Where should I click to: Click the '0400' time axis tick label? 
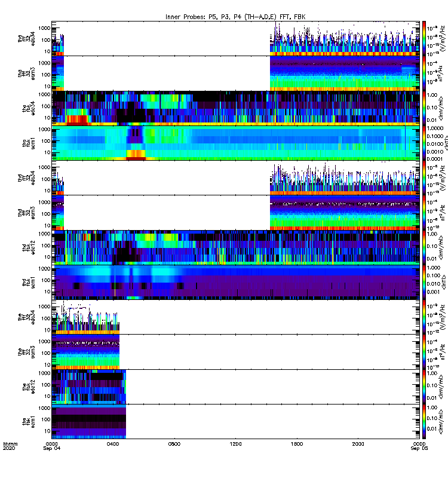pos(113,444)
